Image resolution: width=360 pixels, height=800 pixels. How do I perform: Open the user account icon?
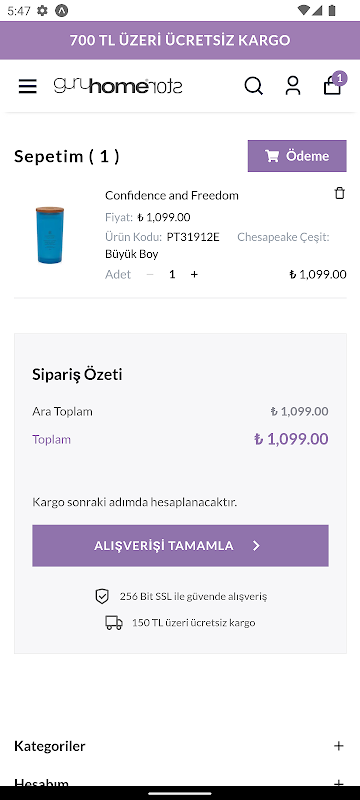(x=293, y=86)
